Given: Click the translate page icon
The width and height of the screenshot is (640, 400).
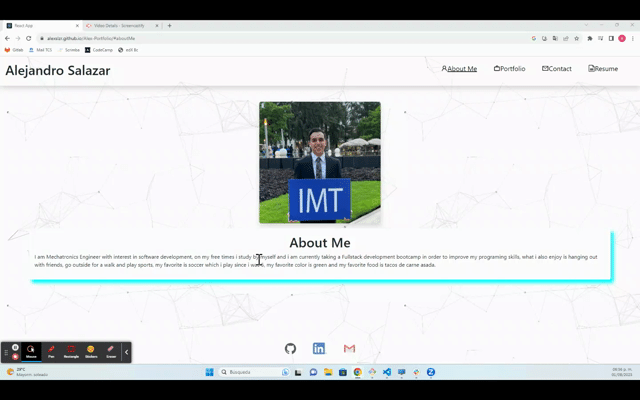Looking at the screenshot, I should tap(555, 38).
